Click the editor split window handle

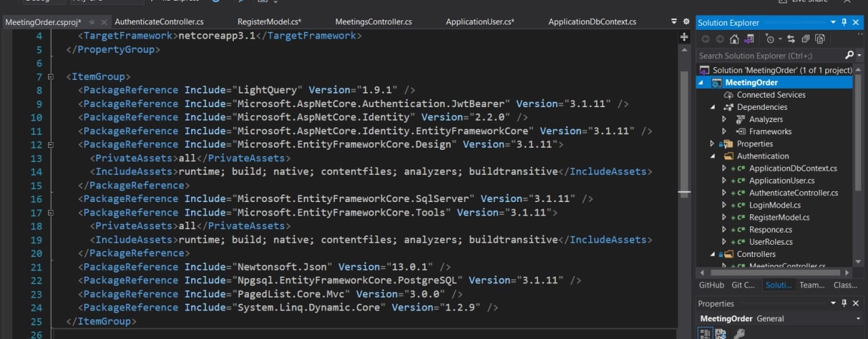[x=684, y=37]
